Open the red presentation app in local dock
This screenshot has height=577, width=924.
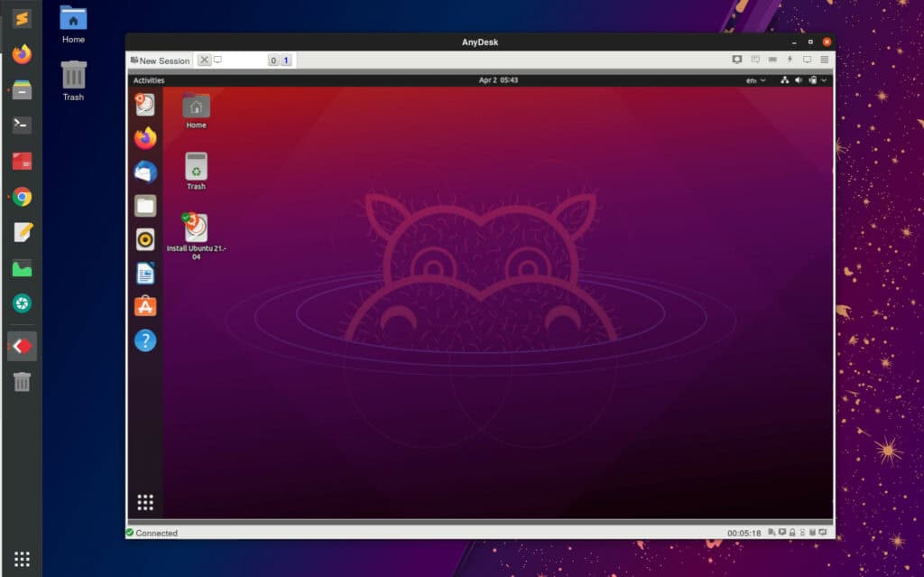pos(22,161)
